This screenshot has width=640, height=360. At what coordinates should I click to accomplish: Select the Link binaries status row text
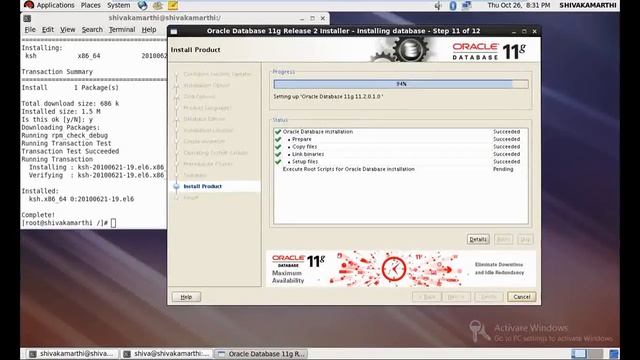coord(308,154)
